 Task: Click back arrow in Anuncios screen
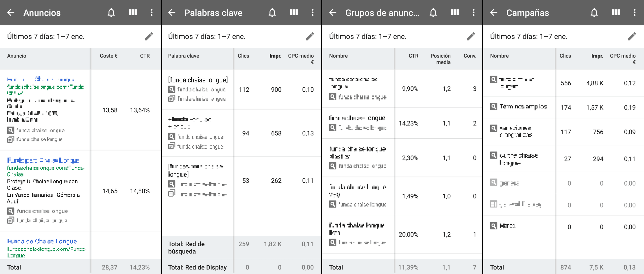11,13
